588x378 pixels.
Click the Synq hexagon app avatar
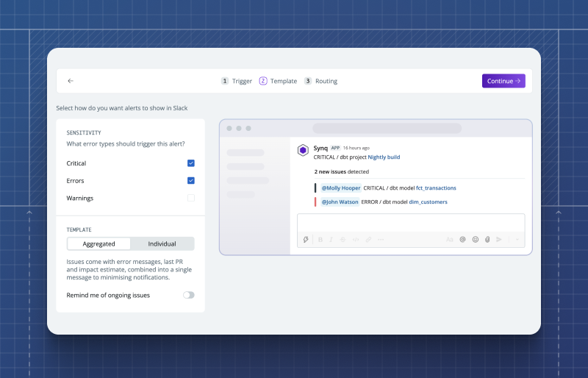(x=303, y=150)
